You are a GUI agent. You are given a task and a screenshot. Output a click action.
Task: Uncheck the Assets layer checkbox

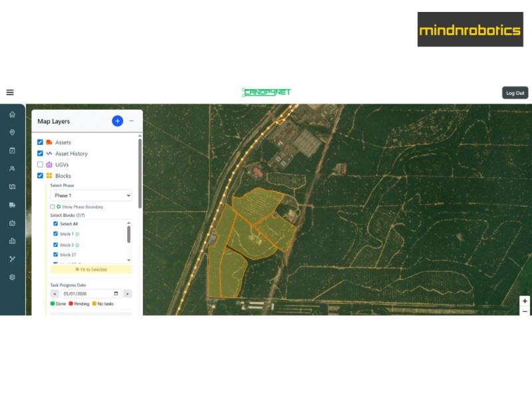[41, 142]
